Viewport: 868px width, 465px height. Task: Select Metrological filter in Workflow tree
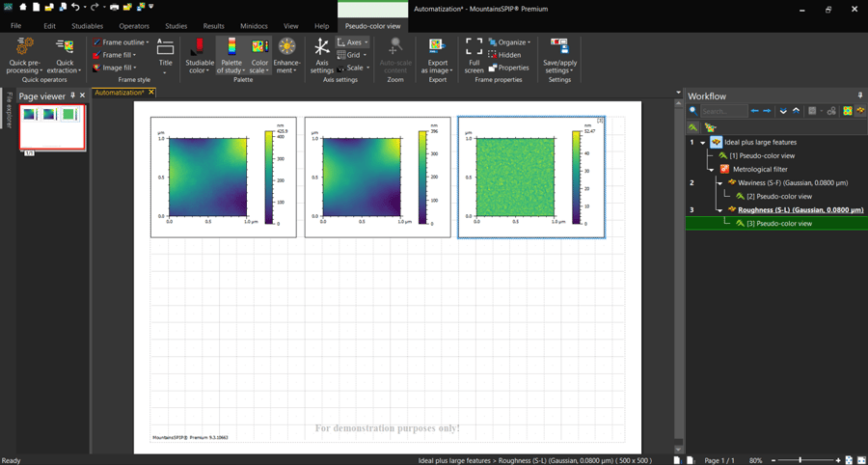760,169
